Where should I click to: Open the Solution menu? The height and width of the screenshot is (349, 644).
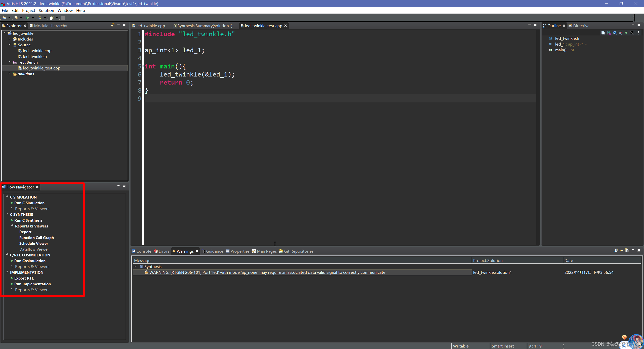tap(46, 10)
